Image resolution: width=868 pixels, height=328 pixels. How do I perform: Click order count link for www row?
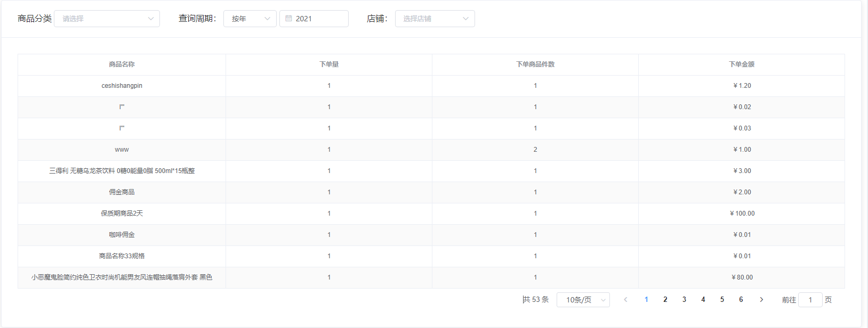point(329,150)
